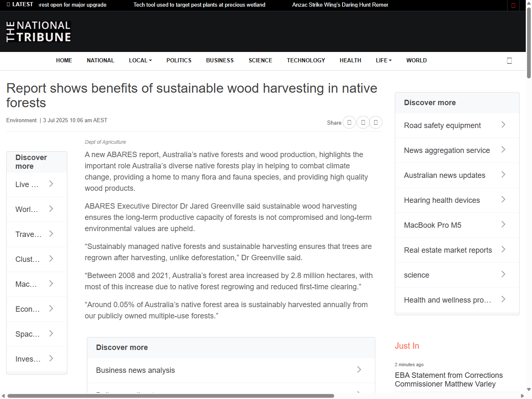532x399 pixels.
Task: Open Real estate market reports suggestion
Action: [457, 250]
